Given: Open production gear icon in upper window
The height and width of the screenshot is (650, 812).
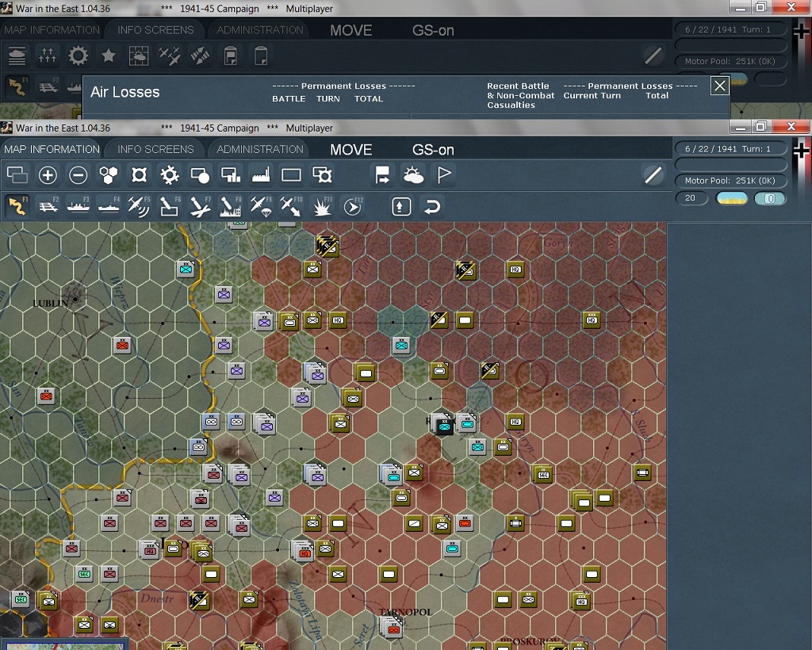Looking at the screenshot, I should [79, 56].
